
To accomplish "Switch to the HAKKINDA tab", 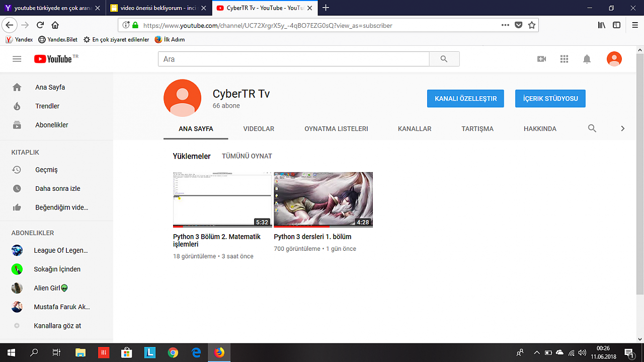I will point(540,129).
